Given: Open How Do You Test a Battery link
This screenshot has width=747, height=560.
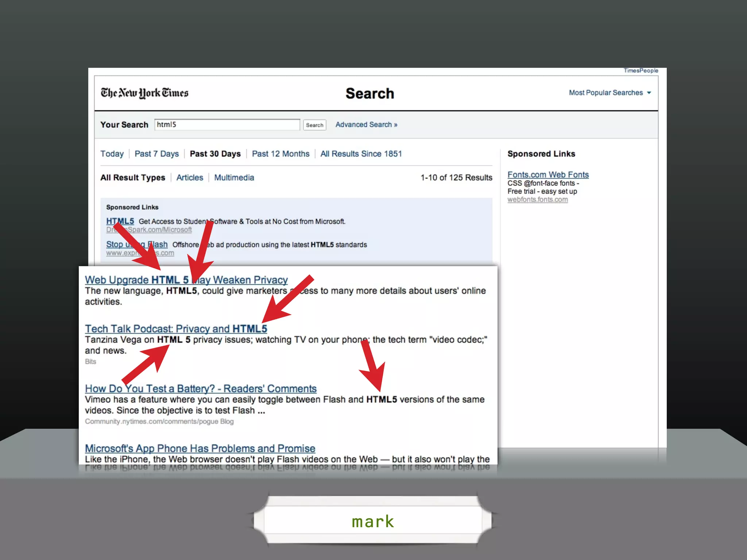Looking at the screenshot, I should [x=201, y=389].
